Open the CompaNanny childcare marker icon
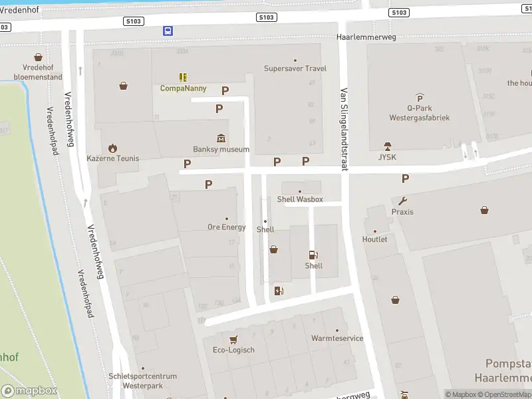The image size is (532, 399). (x=184, y=77)
